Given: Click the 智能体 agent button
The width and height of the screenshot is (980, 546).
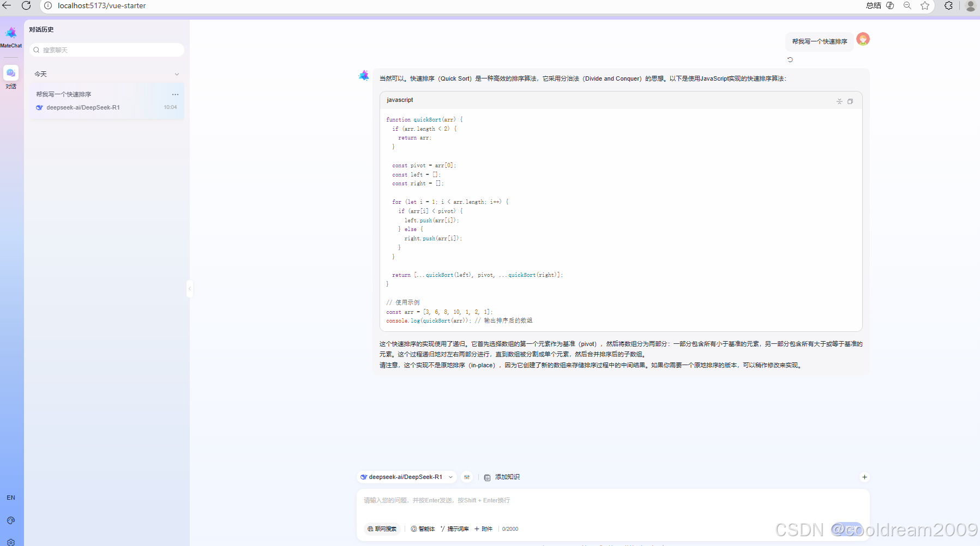Looking at the screenshot, I should (423, 529).
